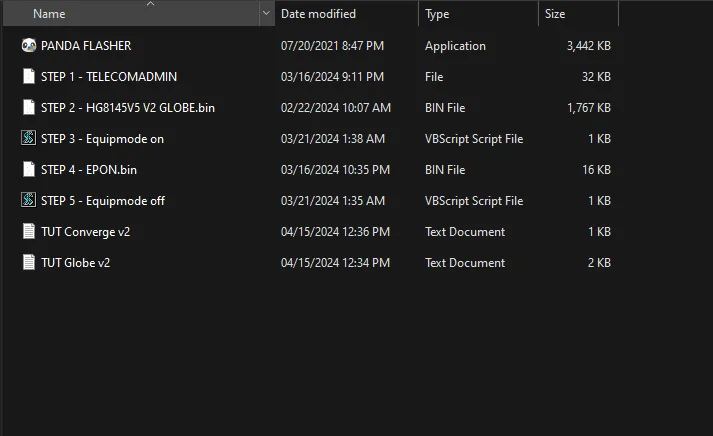
Task: Click the STEP 3 Equipmode on script icon
Action: (x=29, y=138)
